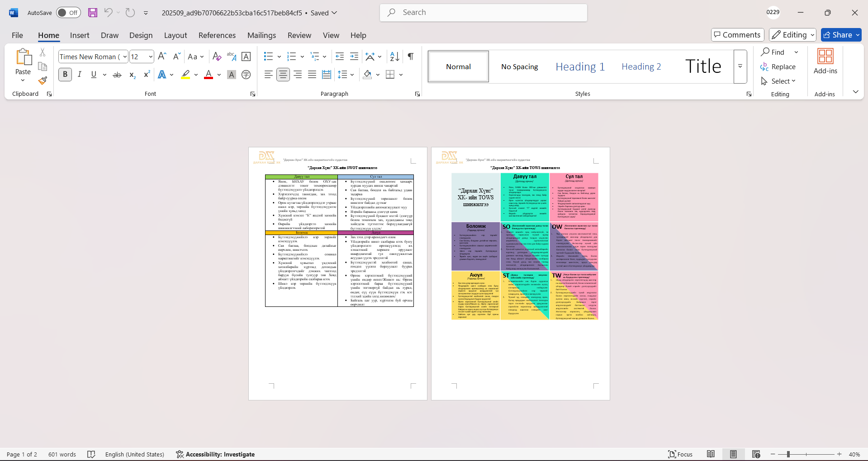Switch to Read Mode view
868x461 pixels.
click(x=711, y=454)
